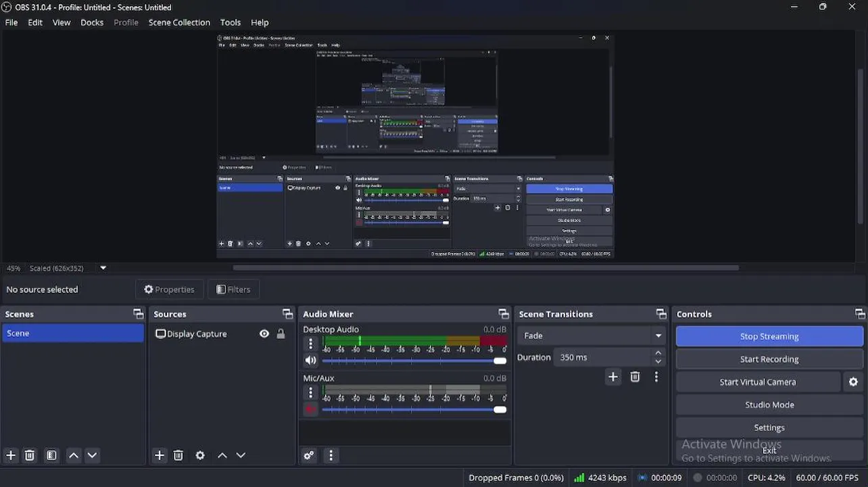The image size is (868, 487).
Task: Open Settings from Controls panel
Action: pos(769,427)
